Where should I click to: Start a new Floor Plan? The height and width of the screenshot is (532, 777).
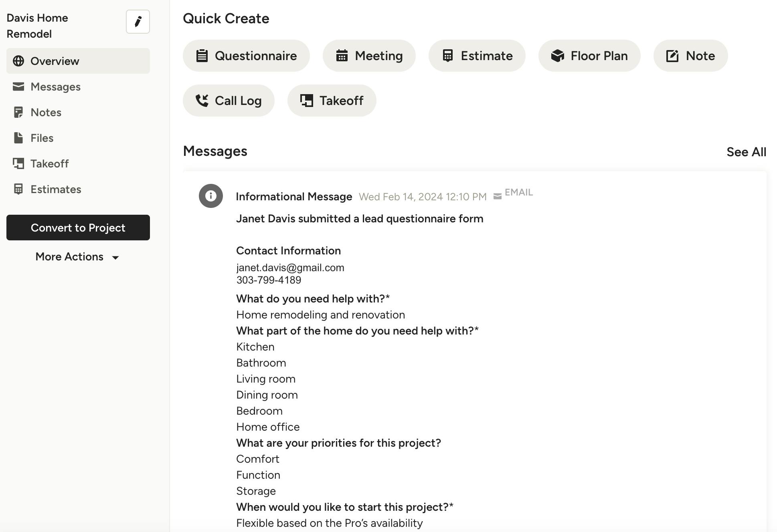coord(589,56)
